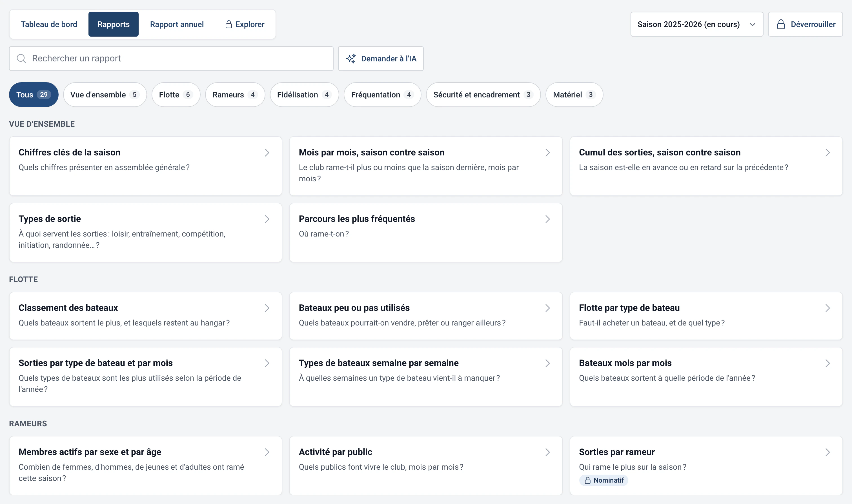
Task: Click the Déverrouiller button
Action: [805, 24]
